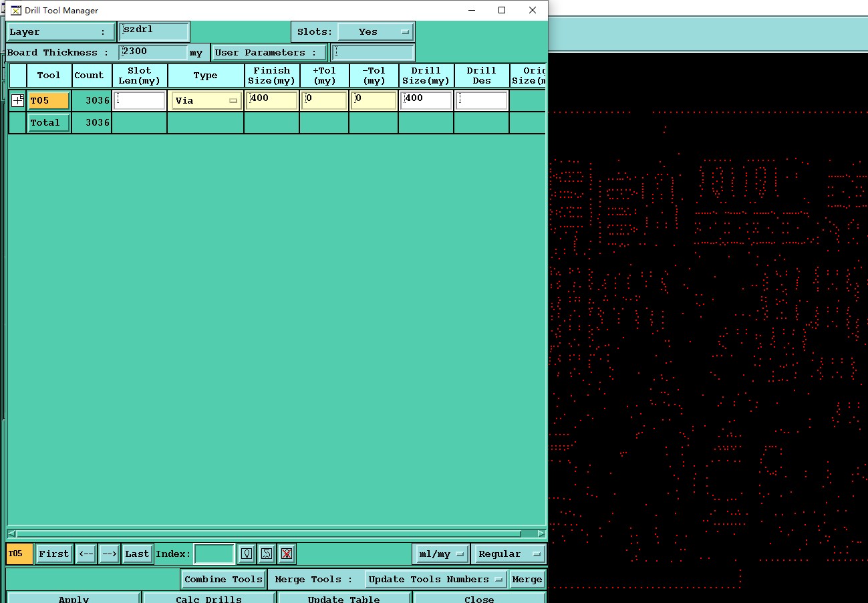The image size is (868, 603).
Task: Open the Slots dropdown set to Yes
Action: coord(376,31)
